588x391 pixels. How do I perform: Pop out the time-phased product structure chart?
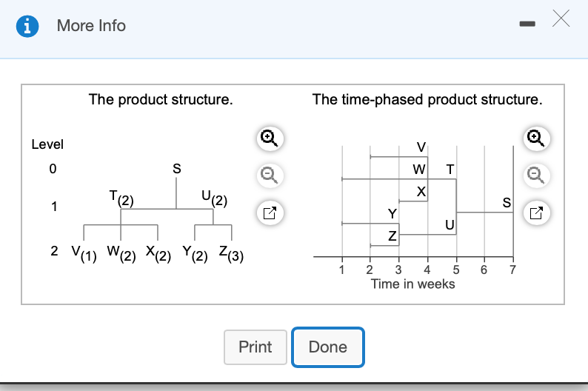pos(535,214)
